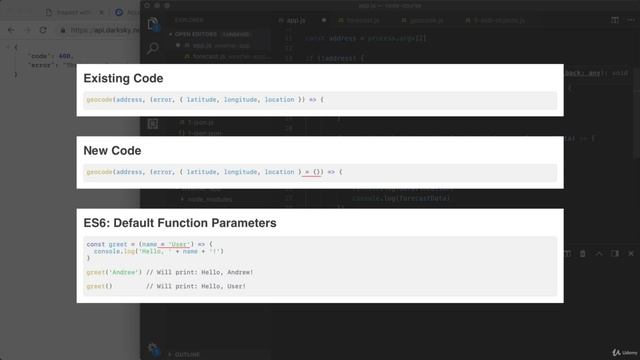The width and height of the screenshot is (640, 360).
Task: Go forward in the browser window
Action: point(28,30)
